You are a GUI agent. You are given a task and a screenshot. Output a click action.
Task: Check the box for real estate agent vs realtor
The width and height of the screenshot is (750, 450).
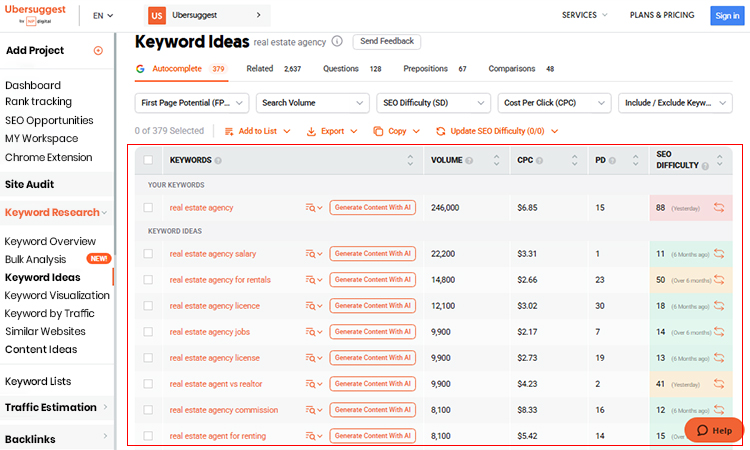pos(148,384)
